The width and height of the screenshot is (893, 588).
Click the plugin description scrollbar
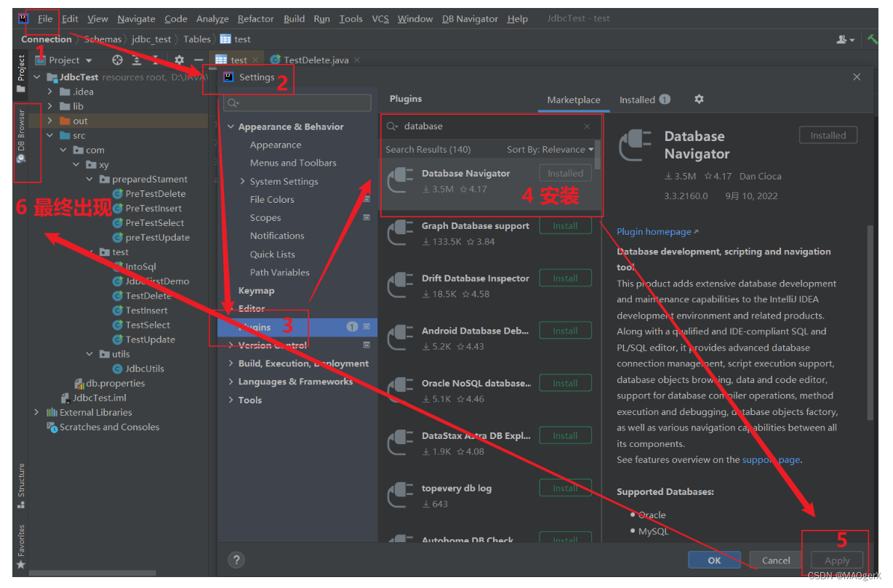coord(870,323)
